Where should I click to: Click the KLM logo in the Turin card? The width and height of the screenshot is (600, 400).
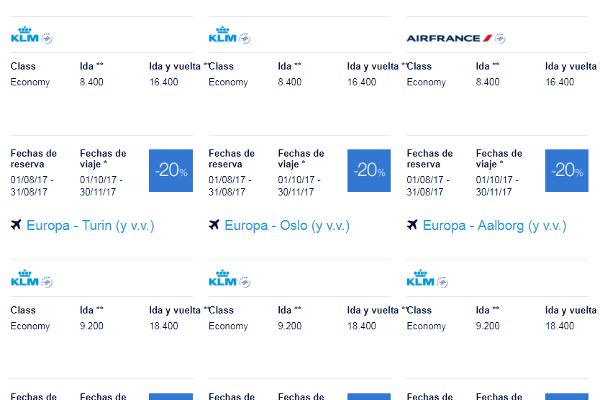pyautogui.click(x=25, y=278)
